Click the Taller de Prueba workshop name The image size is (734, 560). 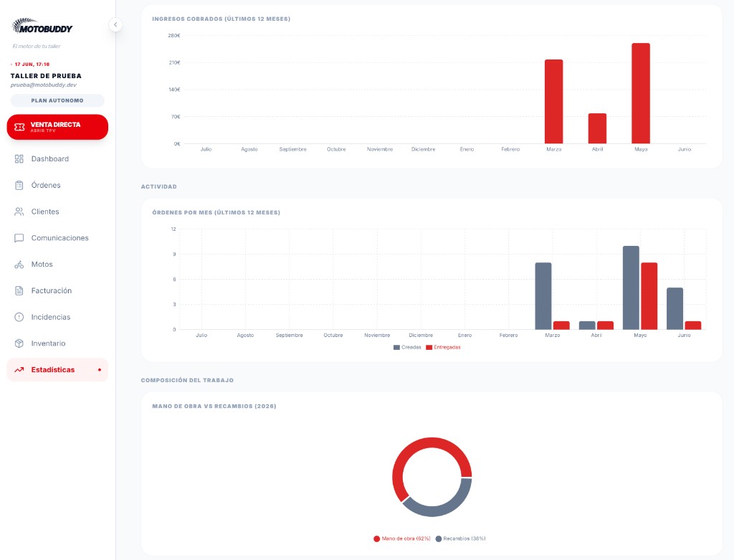[46, 76]
